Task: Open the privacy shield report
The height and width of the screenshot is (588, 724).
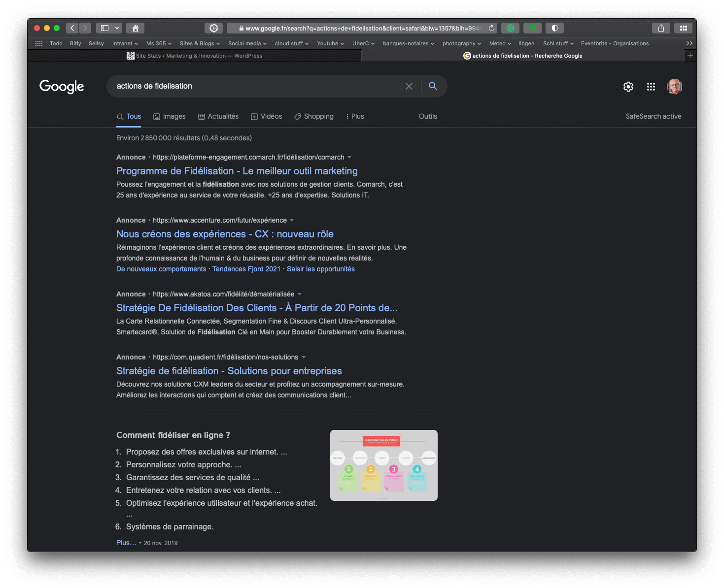Action: pos(555,28)
